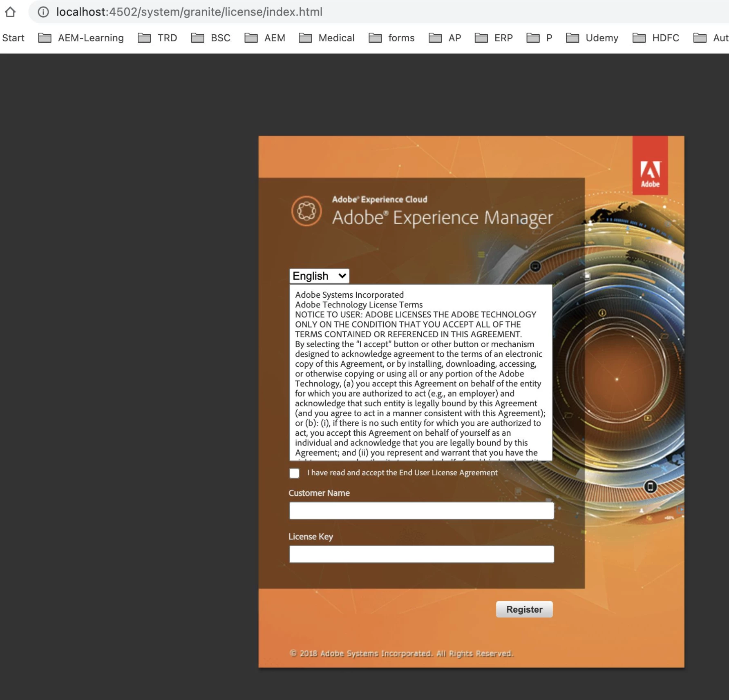
Task: Click the 'I have read and accept' label text
Action: (x=403, y=473)
